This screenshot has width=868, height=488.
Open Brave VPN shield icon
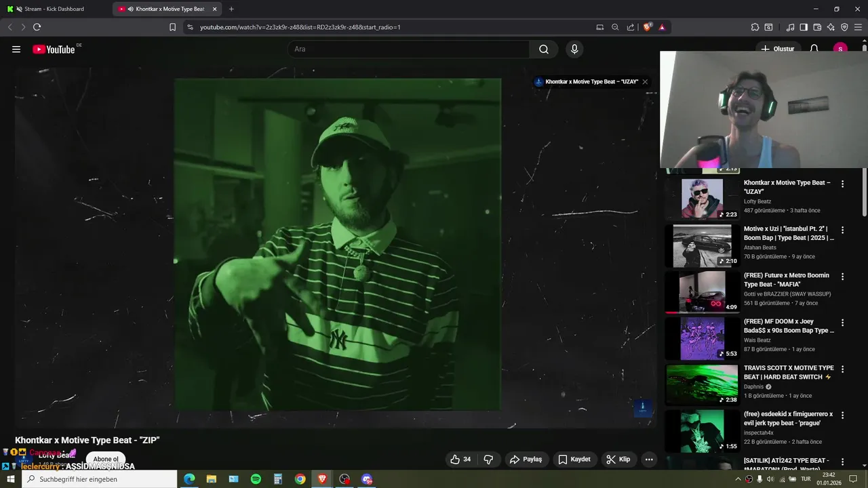click(x=844, y=27)
